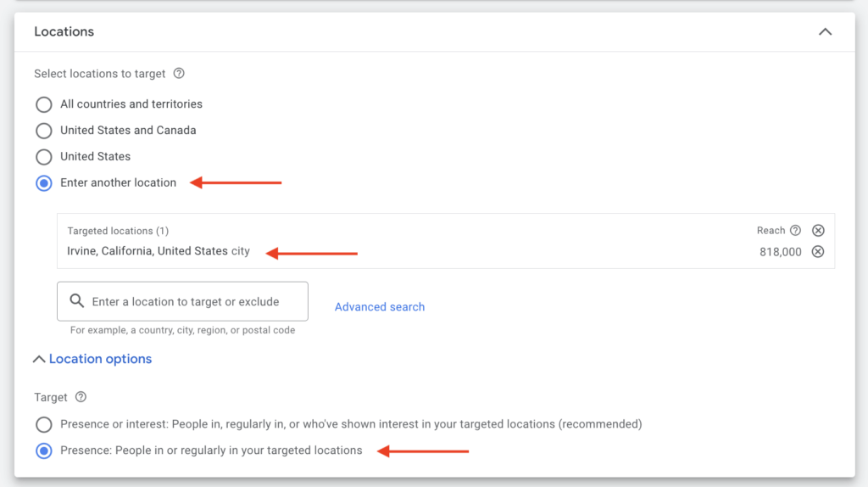Click the 818,000 reach value
This screenshot has height=487, width=868.
(x=781, y=252)
